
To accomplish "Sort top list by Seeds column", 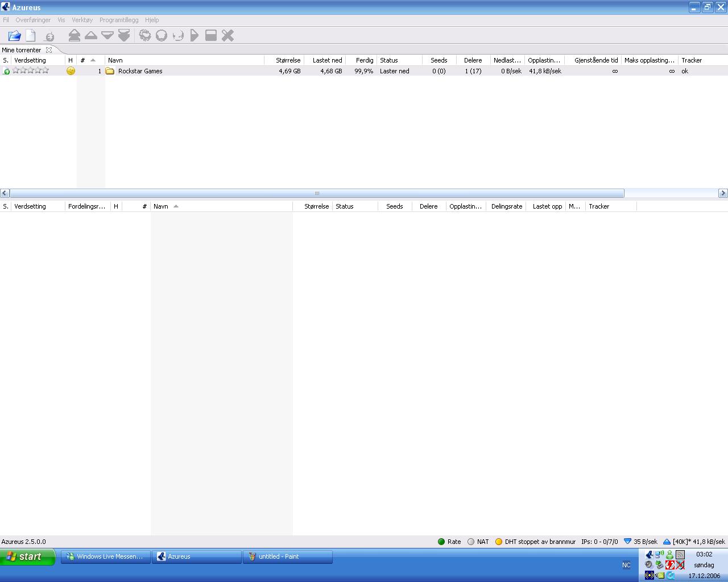I will [439, 60].
